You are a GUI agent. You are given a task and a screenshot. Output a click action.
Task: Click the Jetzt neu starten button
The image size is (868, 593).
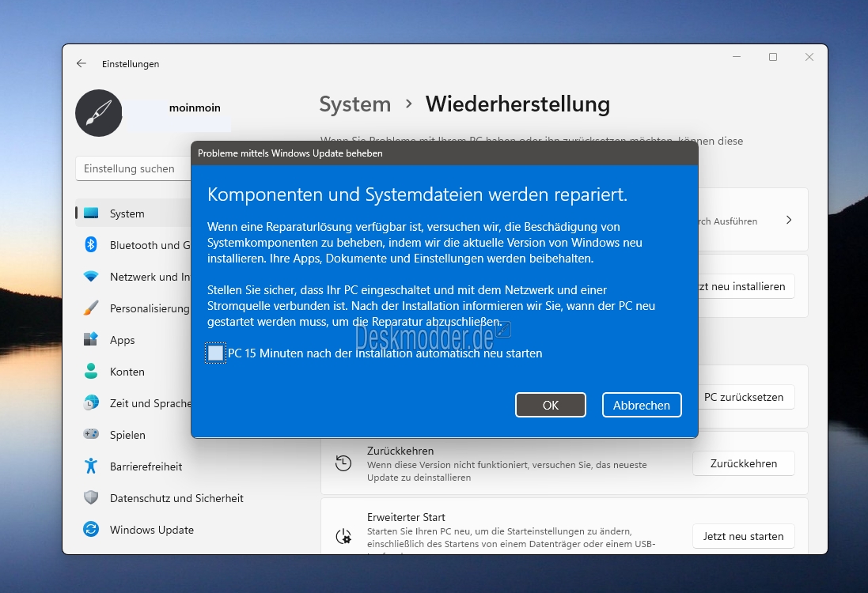point(744,536)
